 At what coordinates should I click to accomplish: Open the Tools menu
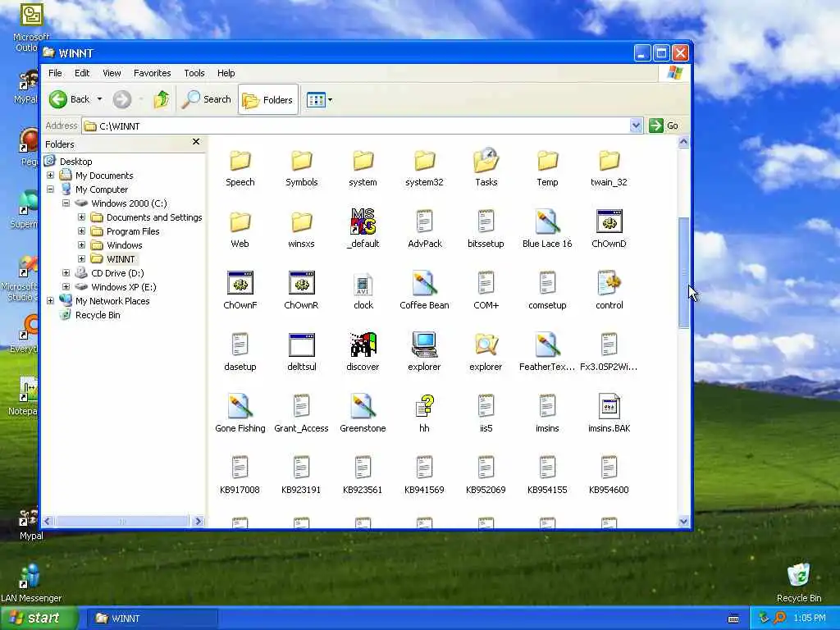pyautogui.click(x=194, y=73)
